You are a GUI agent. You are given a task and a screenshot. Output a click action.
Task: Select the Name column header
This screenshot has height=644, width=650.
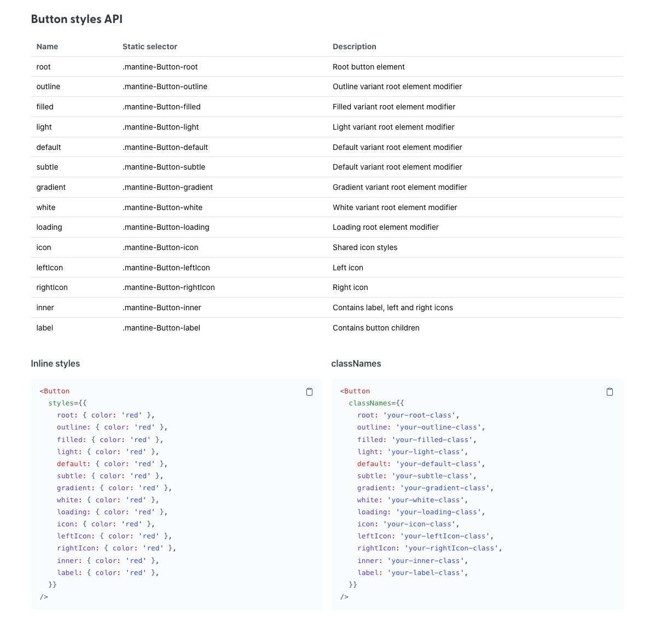tap(47, 47)
